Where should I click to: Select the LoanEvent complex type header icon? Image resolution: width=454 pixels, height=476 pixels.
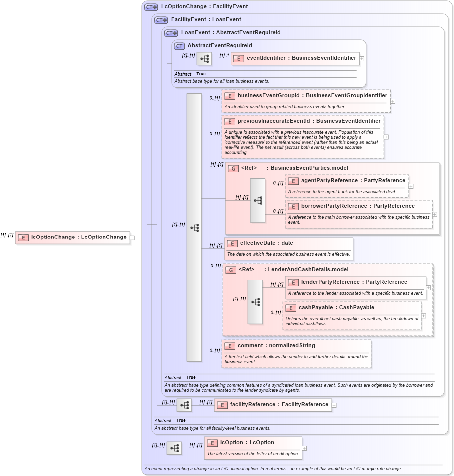[x=172, y=32]
